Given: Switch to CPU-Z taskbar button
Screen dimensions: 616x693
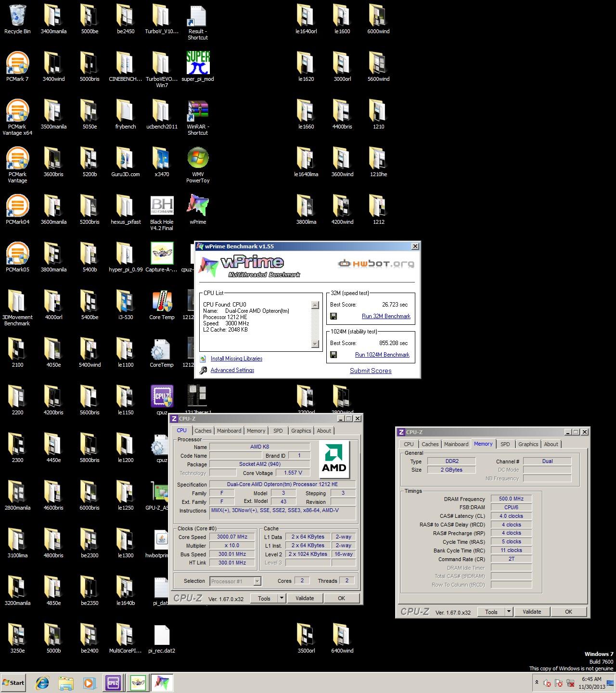Looking at the screenshot, I should [113, 683].
